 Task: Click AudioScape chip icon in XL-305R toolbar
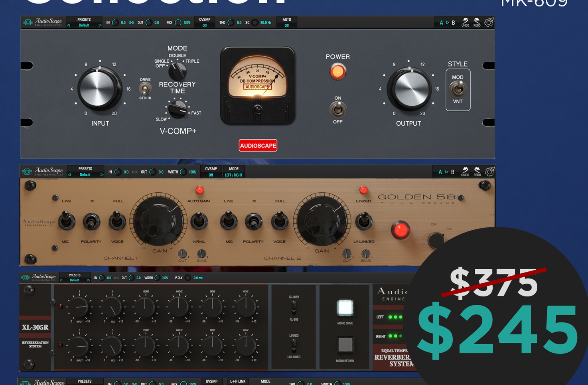click(25, 277)
